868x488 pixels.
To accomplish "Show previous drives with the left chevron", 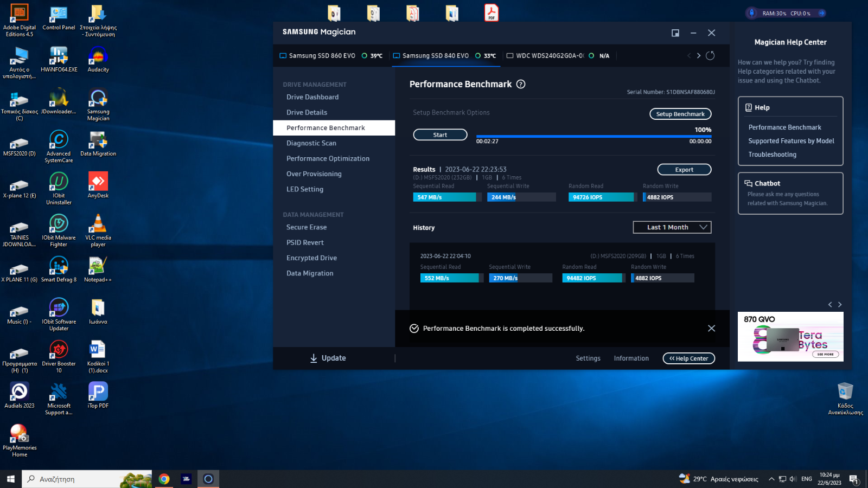I will (689, 55).
